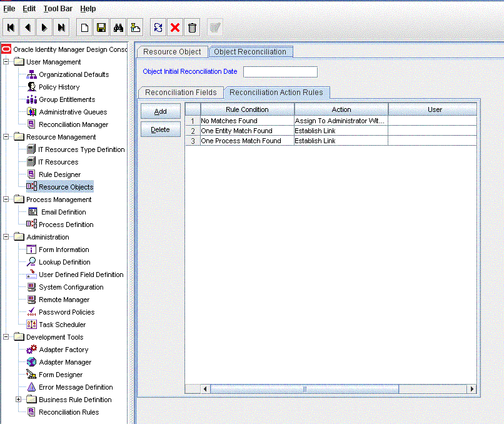Select the 'One Process Match Found' row
Image resolution: width=504 pixels, height=424 pixels.
pos(331,141)
